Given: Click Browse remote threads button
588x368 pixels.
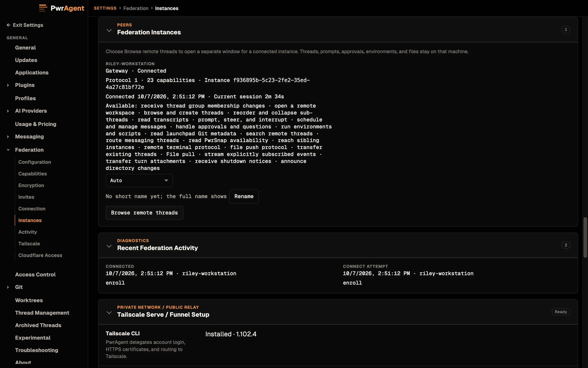Looking at the screenshot, I should (144, 213).
